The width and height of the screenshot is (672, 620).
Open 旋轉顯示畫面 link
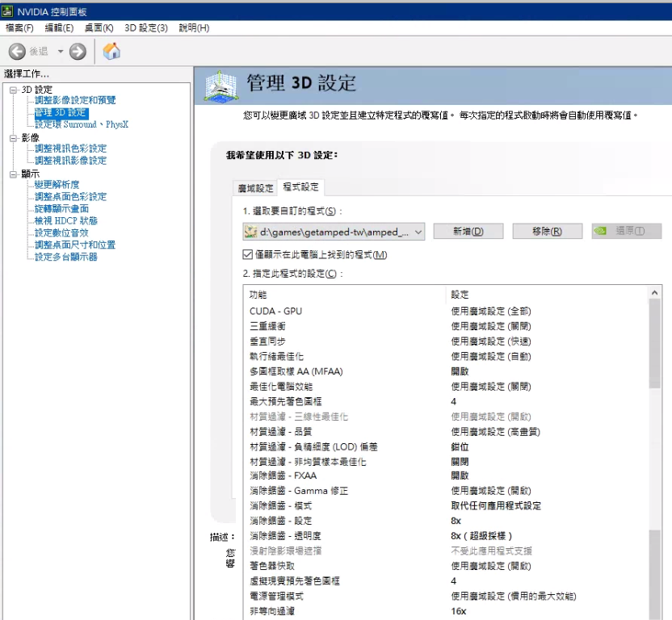click(x=61, y=208)
